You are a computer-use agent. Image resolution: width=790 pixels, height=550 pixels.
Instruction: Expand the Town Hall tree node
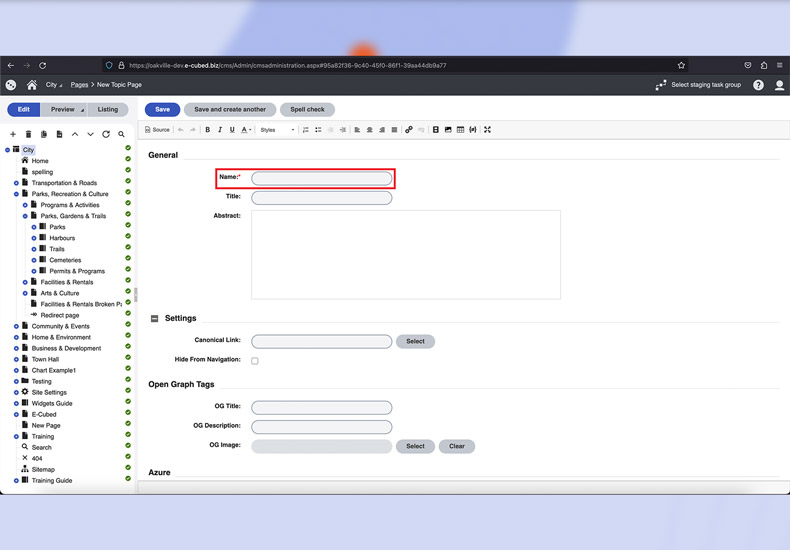[x=16, y=359]
